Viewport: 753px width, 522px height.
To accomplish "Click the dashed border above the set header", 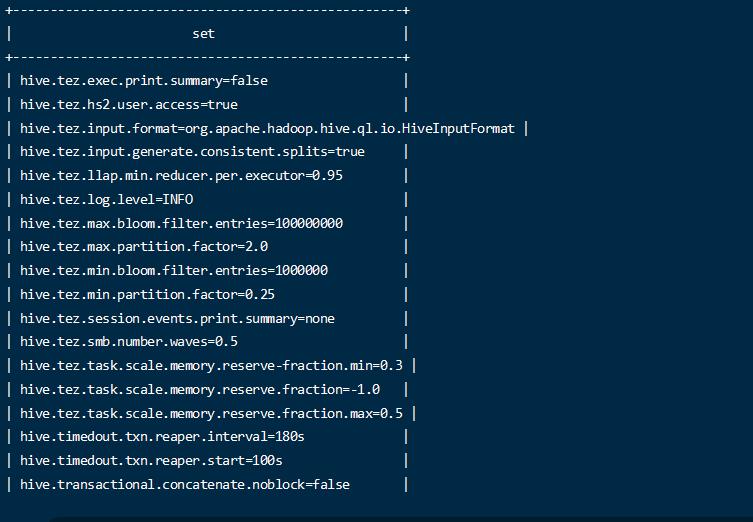I will tap(207, 10).
